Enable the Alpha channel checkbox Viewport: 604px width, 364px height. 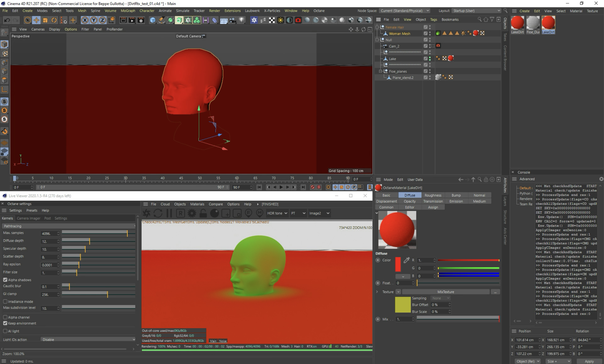pyautogui.click(x=5, y=317)
